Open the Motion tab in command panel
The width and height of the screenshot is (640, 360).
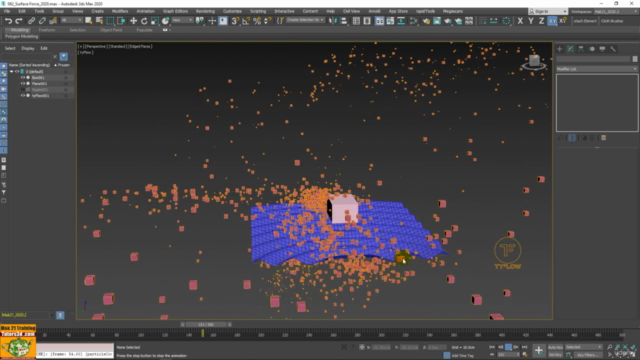(591, 49)
